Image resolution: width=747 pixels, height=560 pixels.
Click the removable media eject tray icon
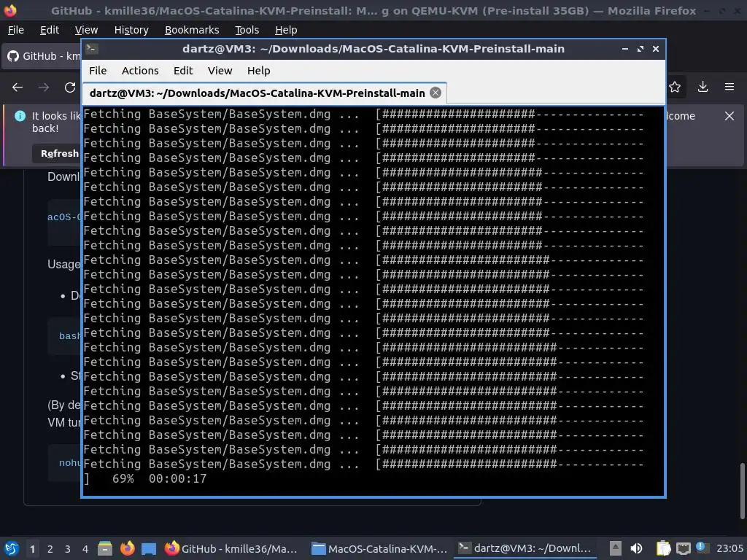(616, 548)
